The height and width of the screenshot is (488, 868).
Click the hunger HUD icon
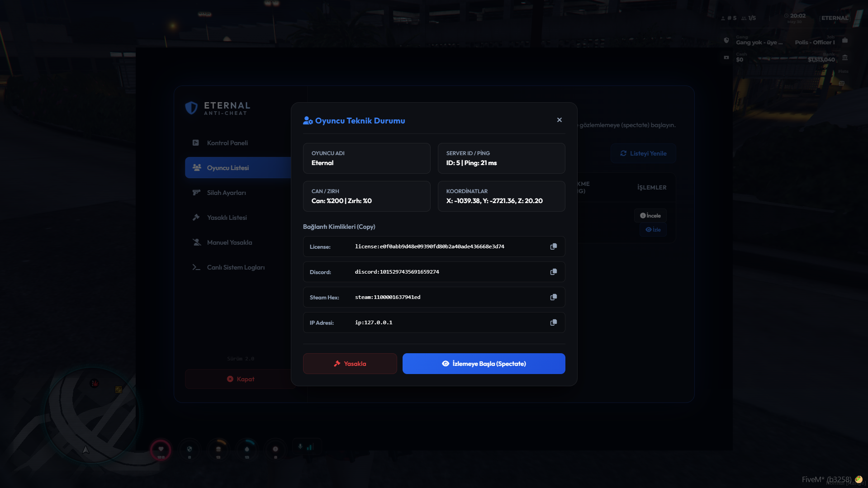click(218, 449)
